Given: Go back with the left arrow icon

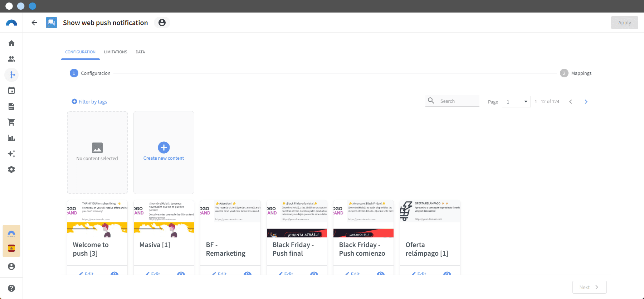Looking at the screenshot, I should point(34,23).
